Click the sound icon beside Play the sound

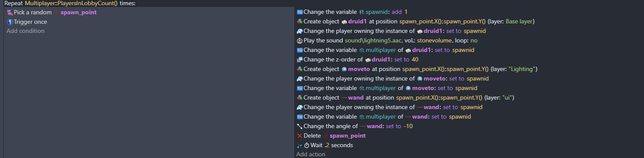(300, 41)
